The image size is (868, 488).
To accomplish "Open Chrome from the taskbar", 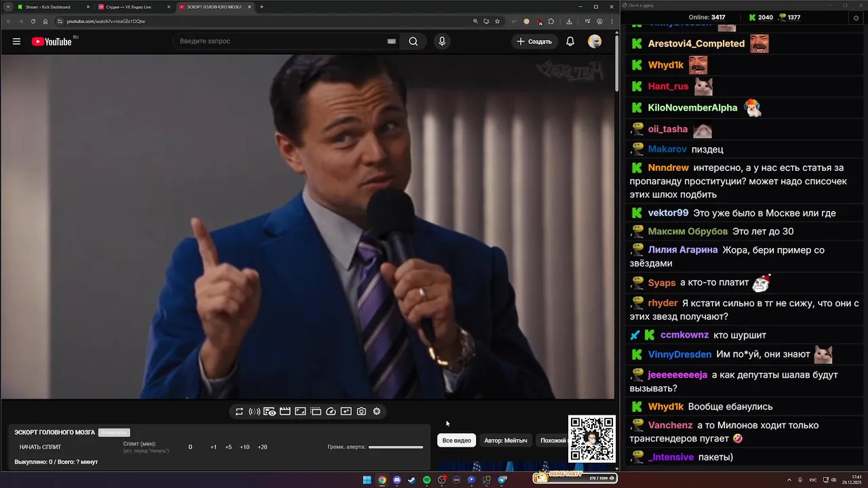I will tap(382, 480).
